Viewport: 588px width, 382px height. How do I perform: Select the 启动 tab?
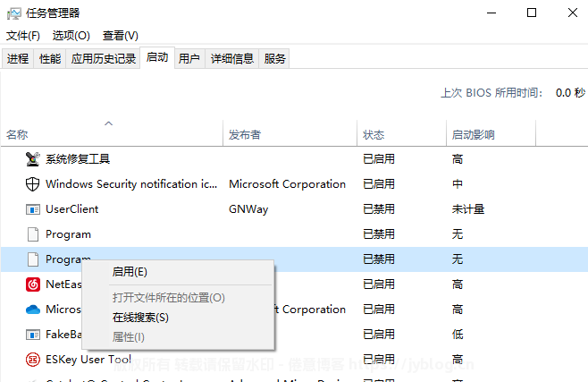pyautogui.click(x=157, y=57)
